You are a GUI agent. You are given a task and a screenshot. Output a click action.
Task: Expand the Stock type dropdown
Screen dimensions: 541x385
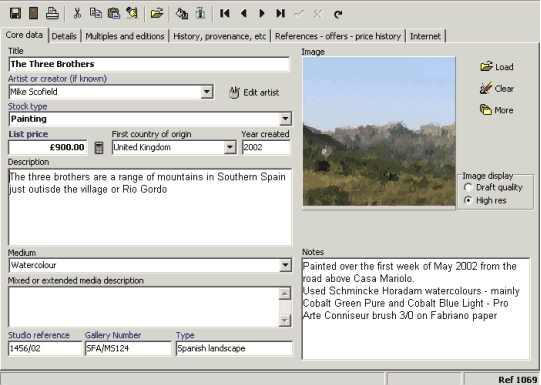point(285,119)
